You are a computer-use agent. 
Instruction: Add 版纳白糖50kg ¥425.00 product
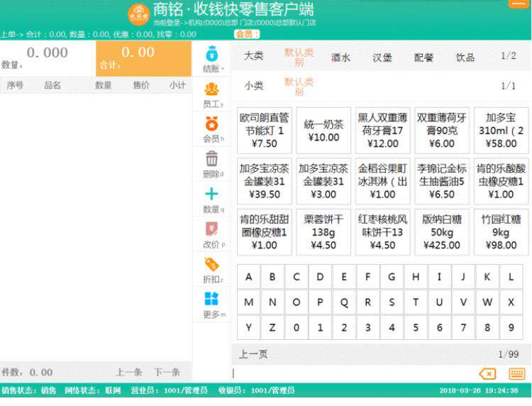click(x=442, y=232)
